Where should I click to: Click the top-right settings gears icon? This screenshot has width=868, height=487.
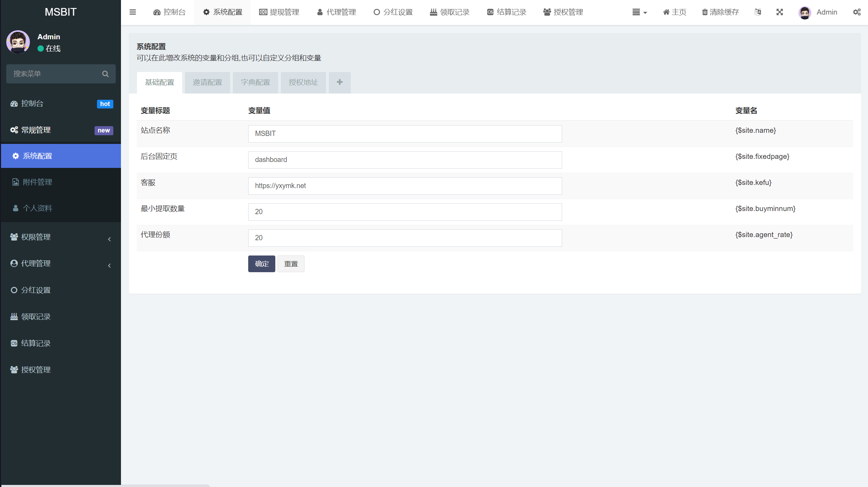click(857, 12)
